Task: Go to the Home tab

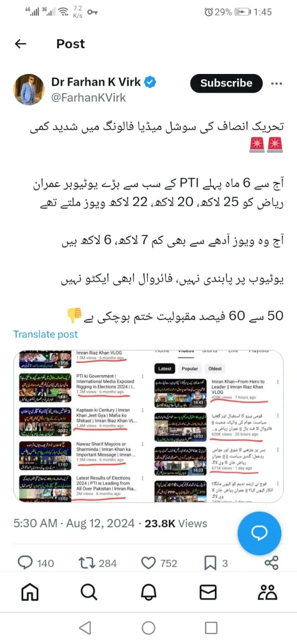Action: point(30,593)
